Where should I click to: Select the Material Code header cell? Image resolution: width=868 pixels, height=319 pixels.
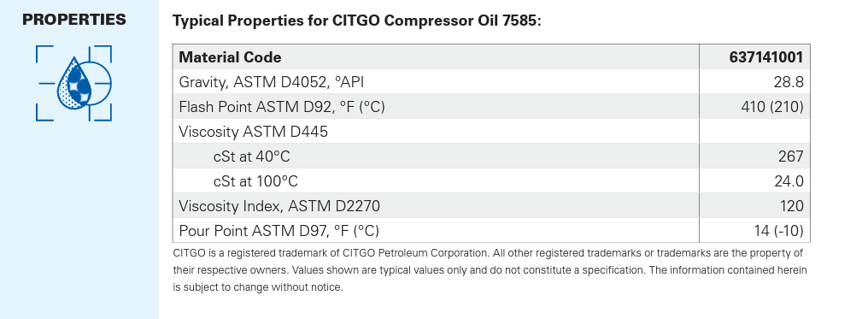pos(436,57)
